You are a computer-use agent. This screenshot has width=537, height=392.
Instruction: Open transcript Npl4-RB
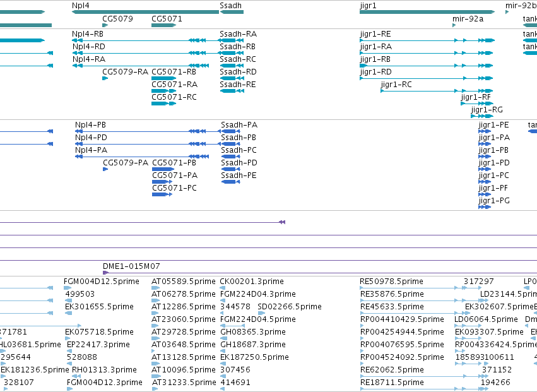point(88,34)
